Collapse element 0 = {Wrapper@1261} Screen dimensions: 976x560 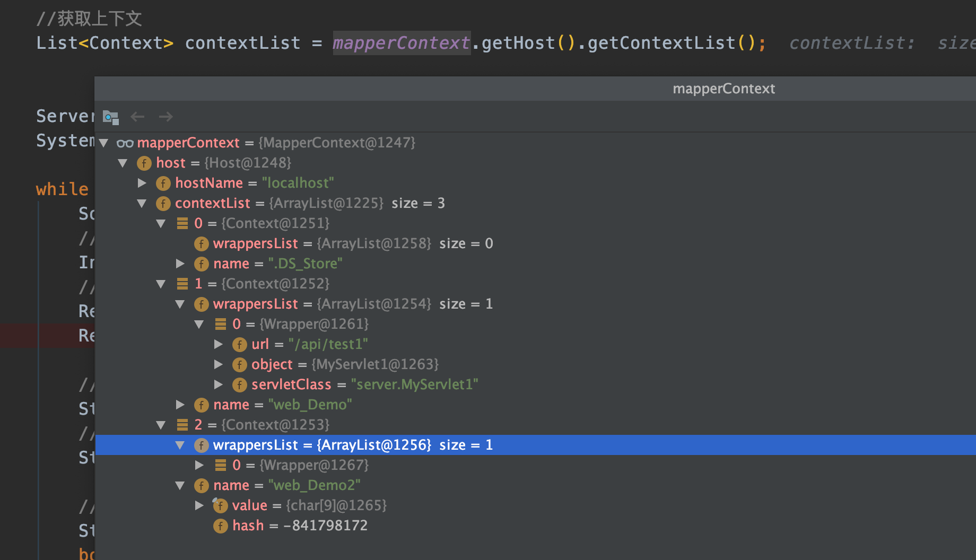point(199,324)
